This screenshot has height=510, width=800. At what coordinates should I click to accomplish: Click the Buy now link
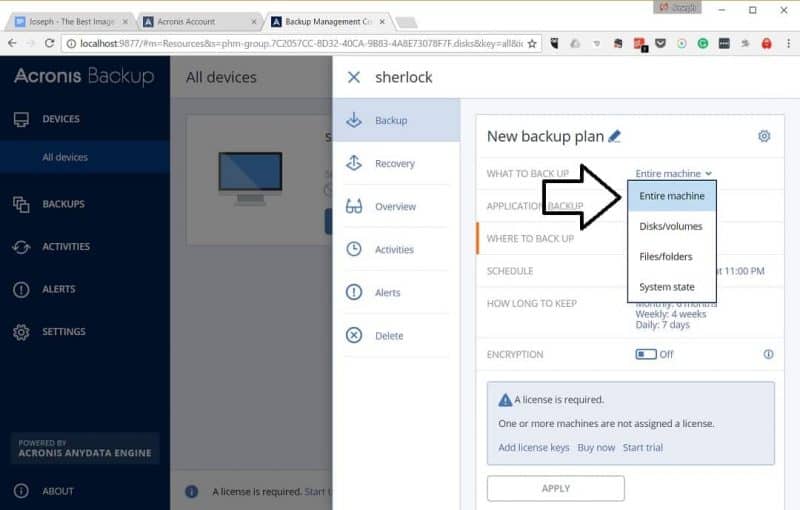[x=596, y=447]
